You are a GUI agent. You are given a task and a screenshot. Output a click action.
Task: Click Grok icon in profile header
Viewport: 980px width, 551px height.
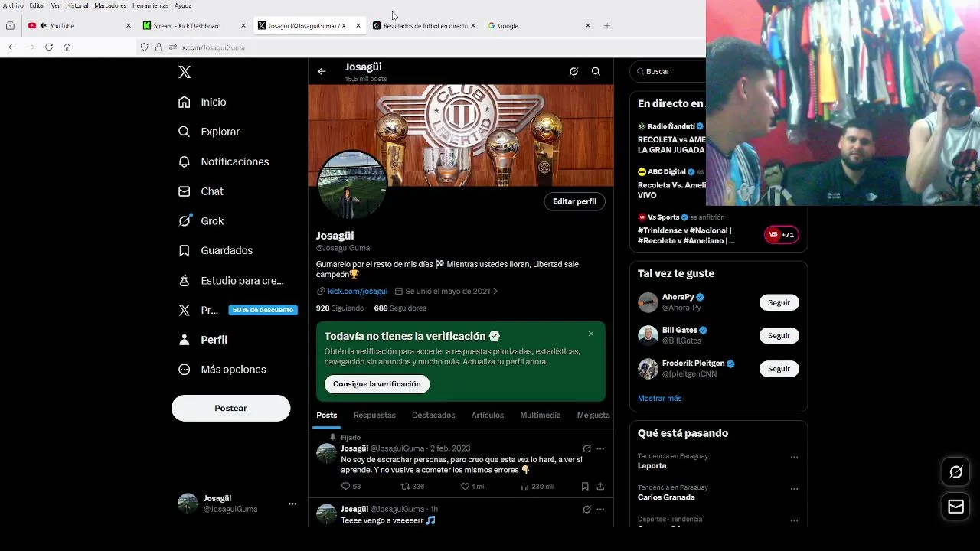[573, 71]
